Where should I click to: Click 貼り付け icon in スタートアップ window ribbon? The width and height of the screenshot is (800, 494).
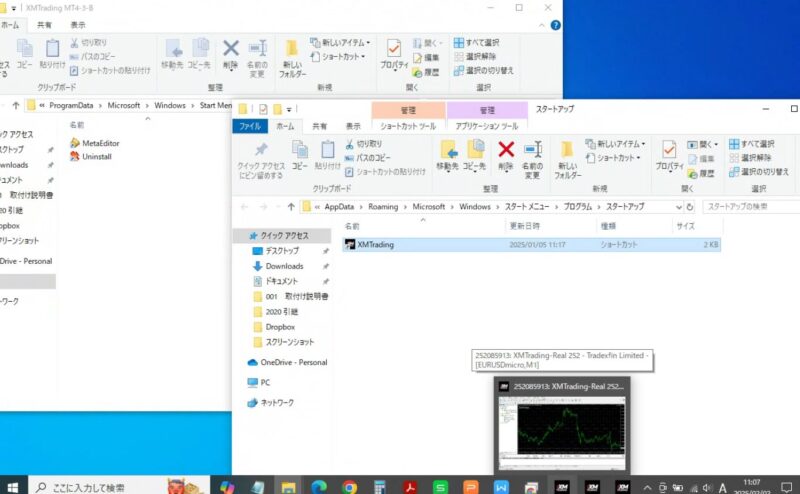point(327,155)
